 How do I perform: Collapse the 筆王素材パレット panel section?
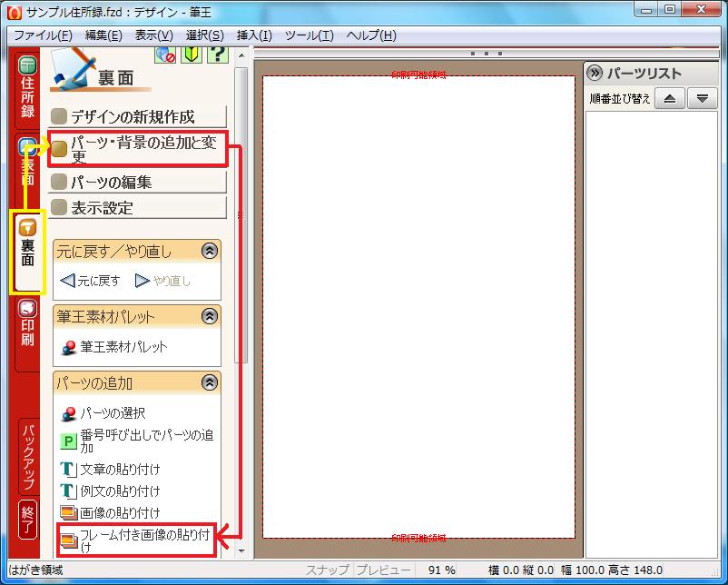209,317
